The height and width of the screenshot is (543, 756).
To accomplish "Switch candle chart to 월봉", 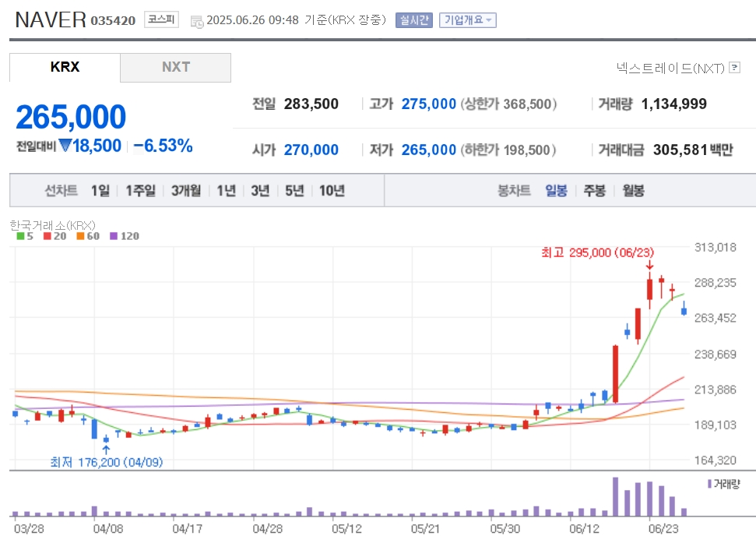I will pos(633,191).
